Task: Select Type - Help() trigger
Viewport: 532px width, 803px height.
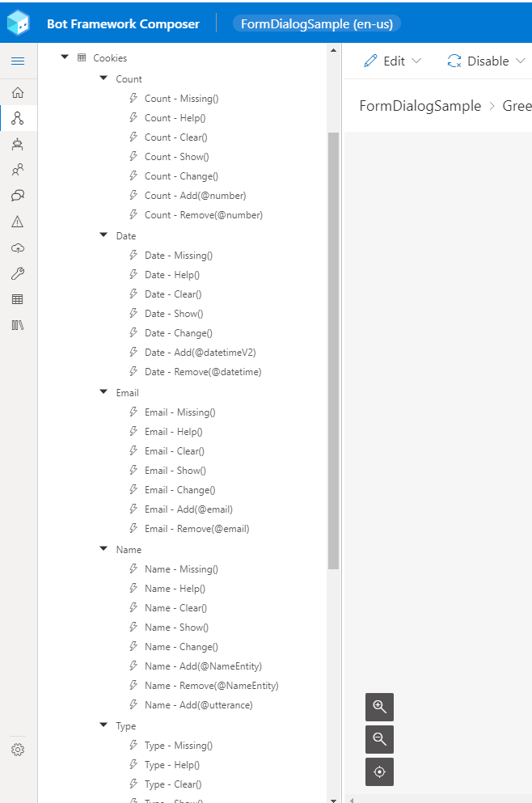Action: click(172, 765)
